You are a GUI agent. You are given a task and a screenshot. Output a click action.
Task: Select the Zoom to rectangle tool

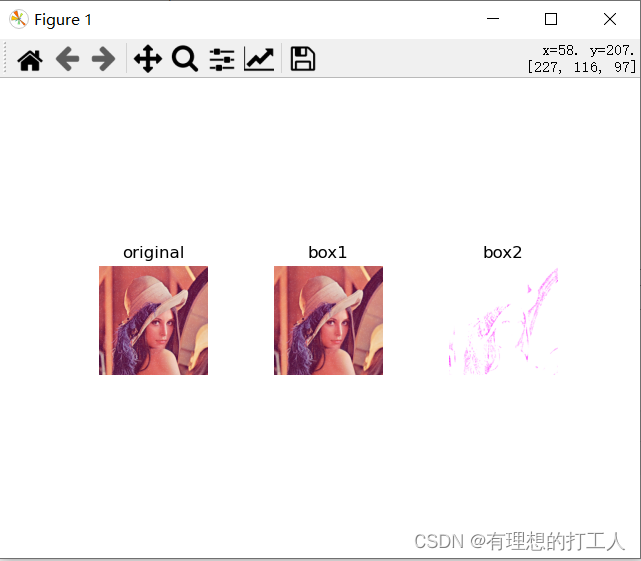185,59
